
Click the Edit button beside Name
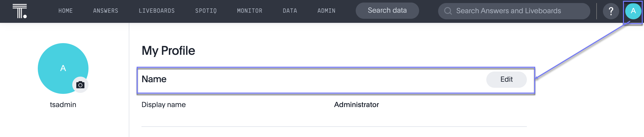click(x=506, y=79)
